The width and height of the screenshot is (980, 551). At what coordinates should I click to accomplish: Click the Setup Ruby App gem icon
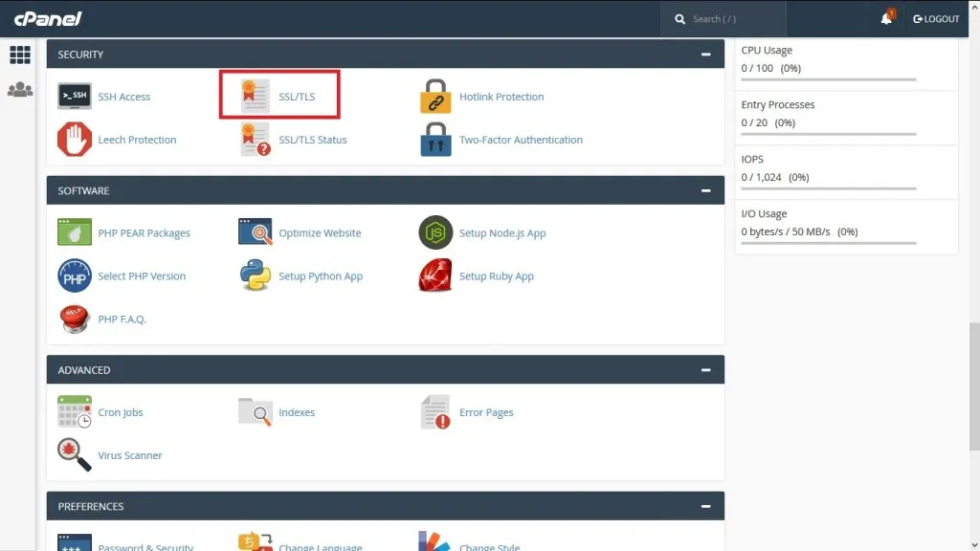click(435, 275)
